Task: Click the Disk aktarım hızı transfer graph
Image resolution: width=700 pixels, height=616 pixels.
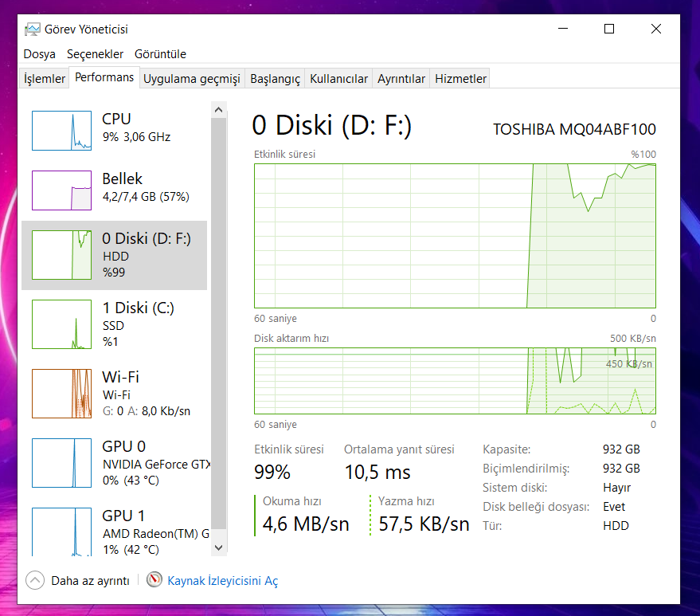Action: pos(455,381)
